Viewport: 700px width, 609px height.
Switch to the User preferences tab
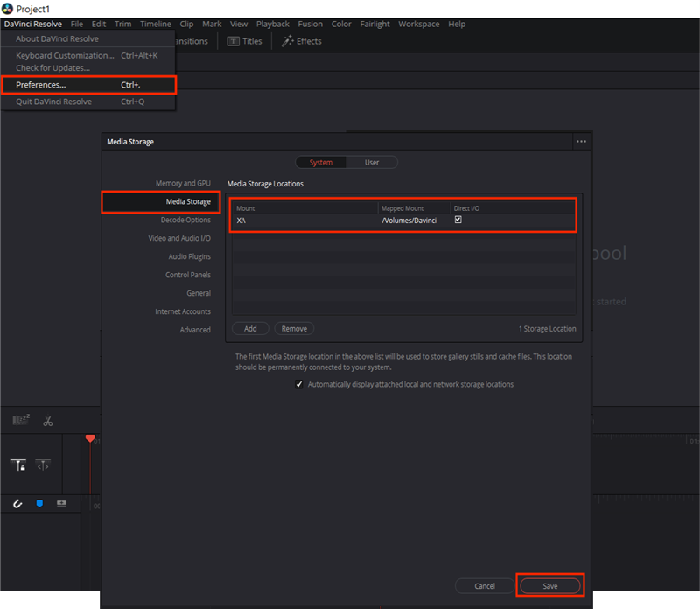[x=372, y=163]
